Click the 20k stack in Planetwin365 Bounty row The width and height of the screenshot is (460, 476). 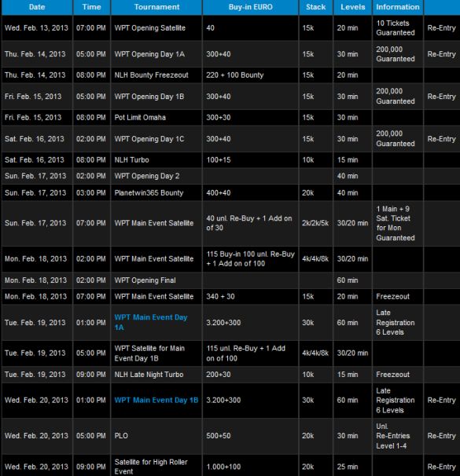[x=307, y=192]
